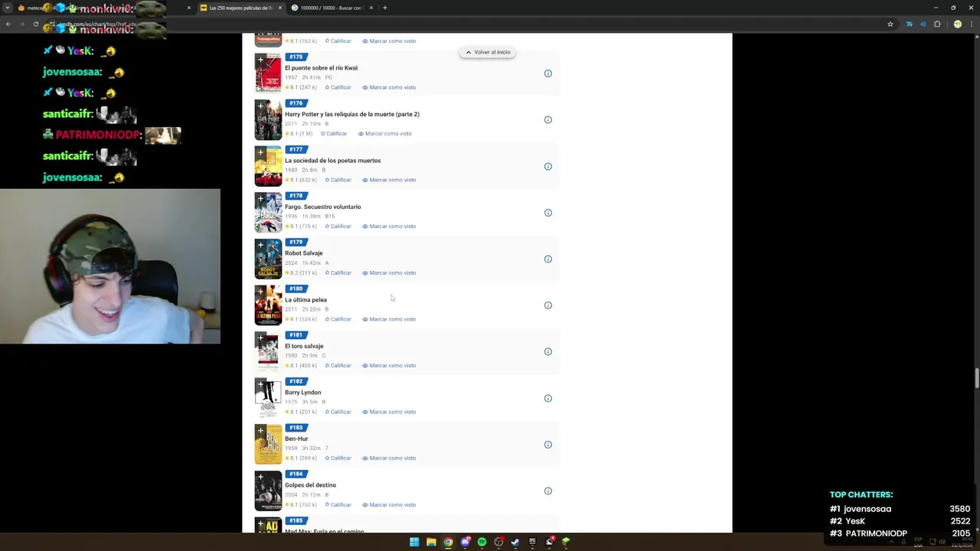Show info icon for Ben-Hur
980x551 pixels.
click(548, 445)
